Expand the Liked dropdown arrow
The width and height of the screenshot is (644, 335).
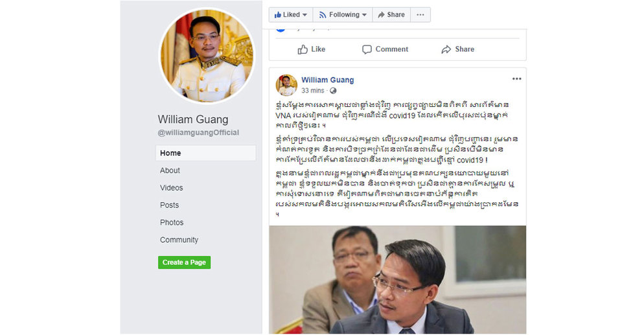click(x=305, y=15)
